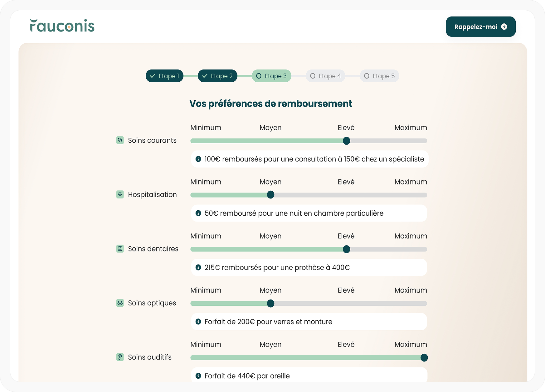The width and height of the screenshot is (545, 392).
Task: Set Soins optiques to Maximum label
Action: point(411,290)
